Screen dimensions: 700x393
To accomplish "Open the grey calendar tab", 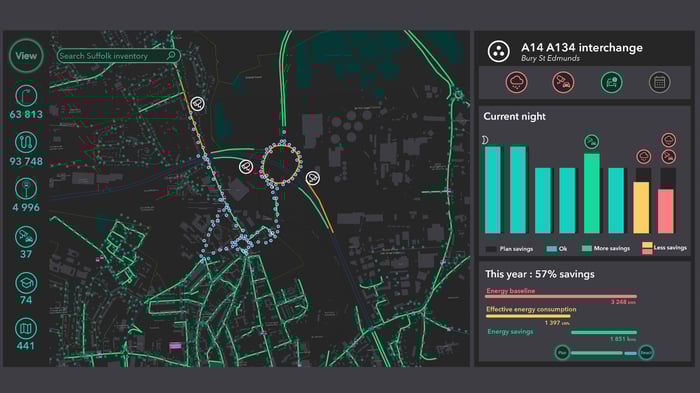I will pos(659,82).
